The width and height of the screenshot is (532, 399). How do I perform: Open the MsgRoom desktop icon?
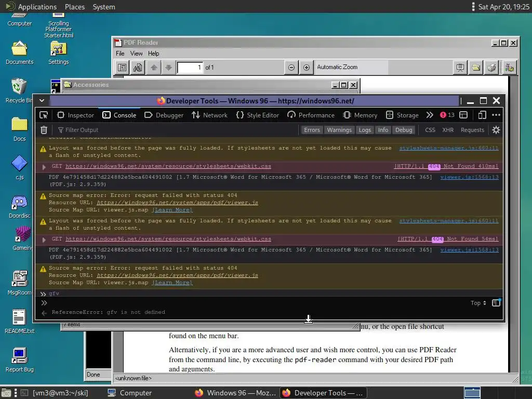pyautogui.click(x=19, y=283)
